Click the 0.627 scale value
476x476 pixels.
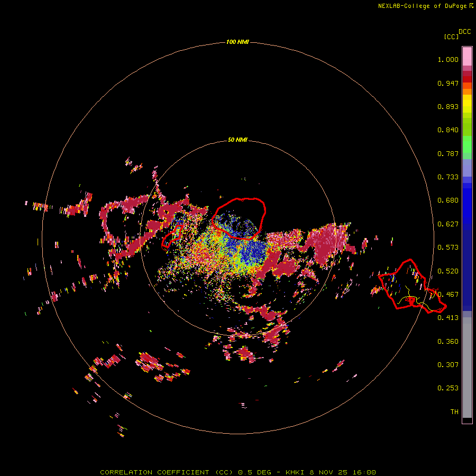448,224
